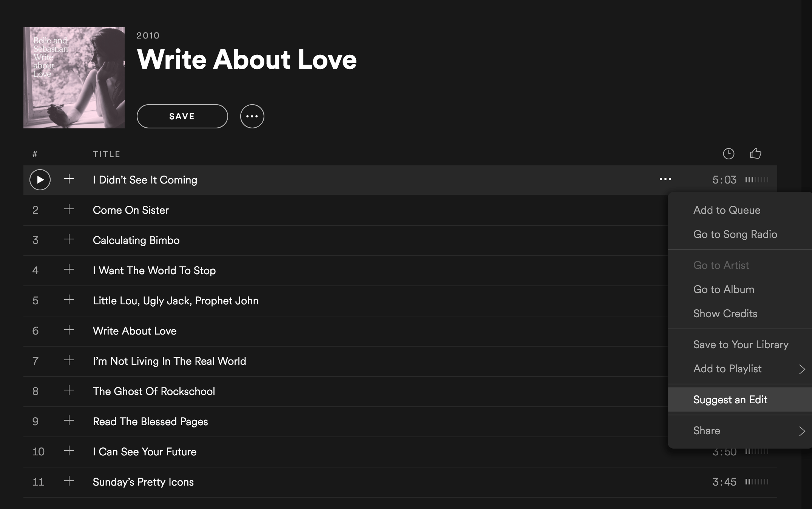Image resolution: width=812 pixels, height=509 pixels.
Task: Play the track I Didn't See It Coming
Action: coord(40,180)
